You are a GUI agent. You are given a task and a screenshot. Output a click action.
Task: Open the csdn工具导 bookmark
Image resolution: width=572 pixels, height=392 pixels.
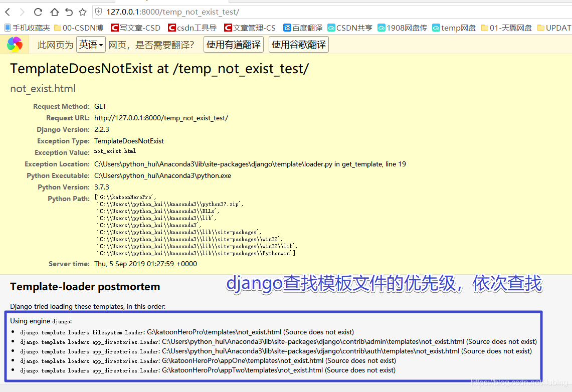click(x=192, y=28)
